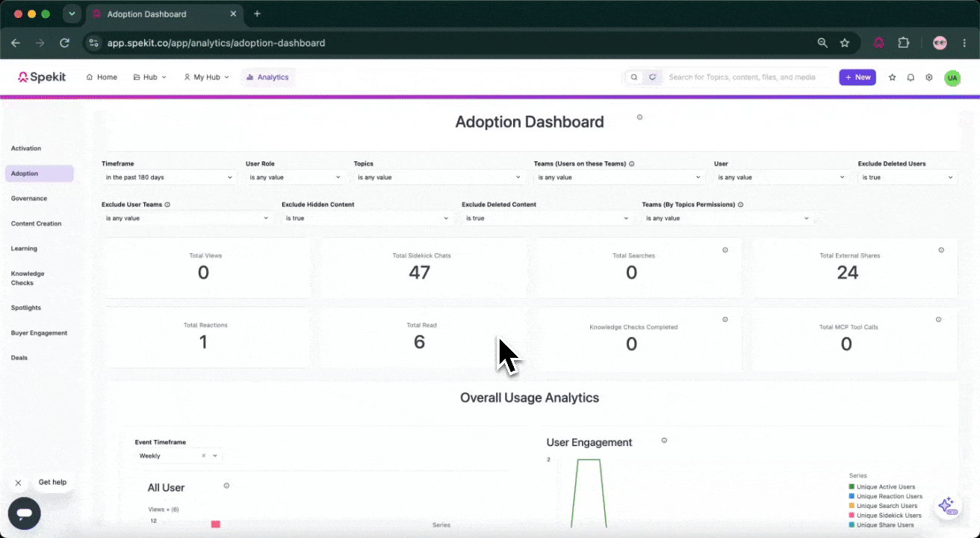Image resolution: width=980 pixels, height=538 pixels.
Task: Open the chat support bubble
Action: (24, 514)
